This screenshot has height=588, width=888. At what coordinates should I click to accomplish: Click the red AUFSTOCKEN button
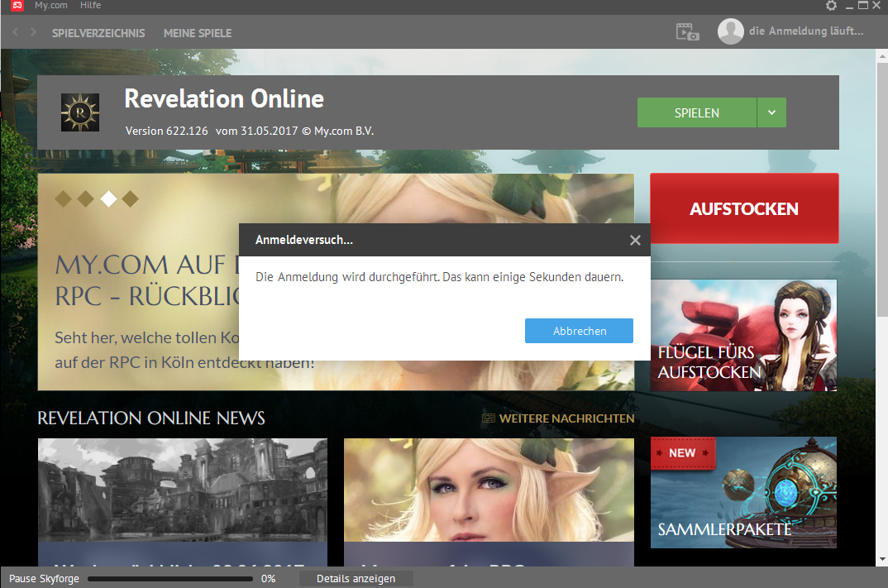click(x=744, y=208)
